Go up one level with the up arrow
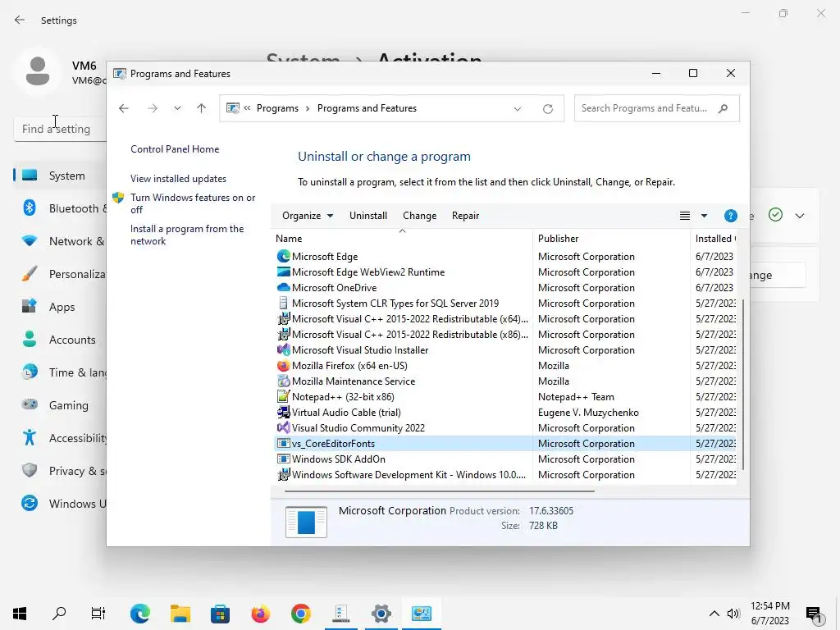This screenshot has height=630, width=840. 202,109
